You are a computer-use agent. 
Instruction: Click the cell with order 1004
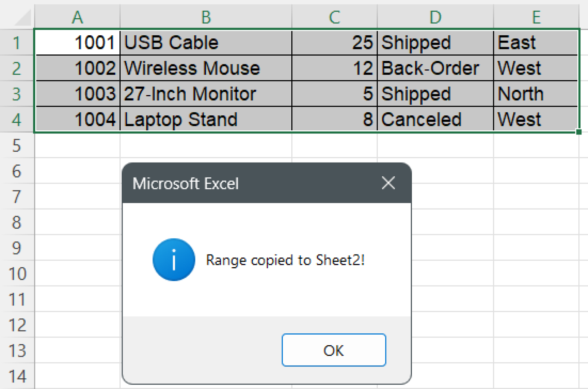click(77, 120)
